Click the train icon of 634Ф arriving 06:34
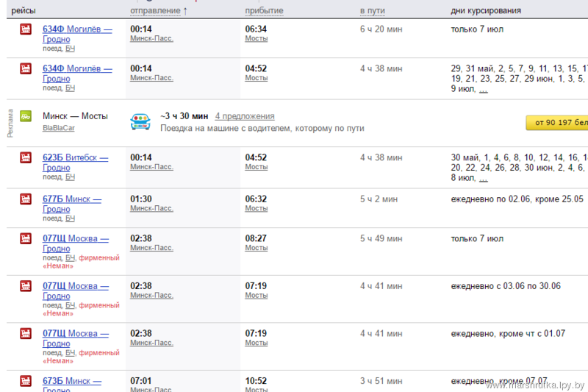The height and width of the screenshot is (392, 588). (26, 29)
